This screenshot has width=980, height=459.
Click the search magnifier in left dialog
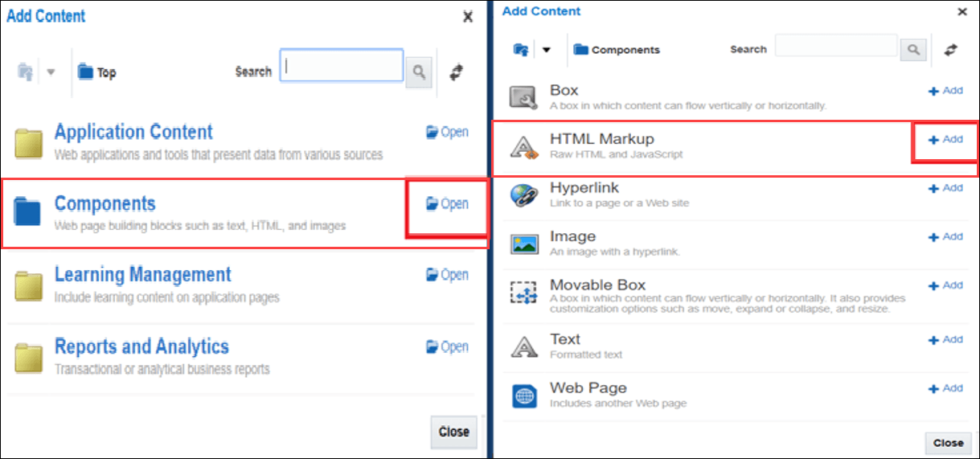(x=419, y=72)
